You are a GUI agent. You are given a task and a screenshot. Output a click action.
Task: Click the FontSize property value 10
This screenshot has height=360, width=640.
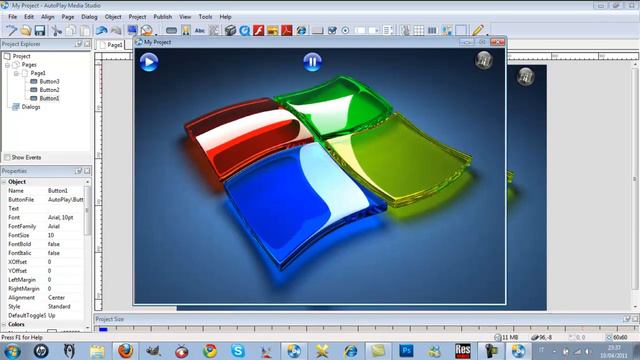coord(51,236)
